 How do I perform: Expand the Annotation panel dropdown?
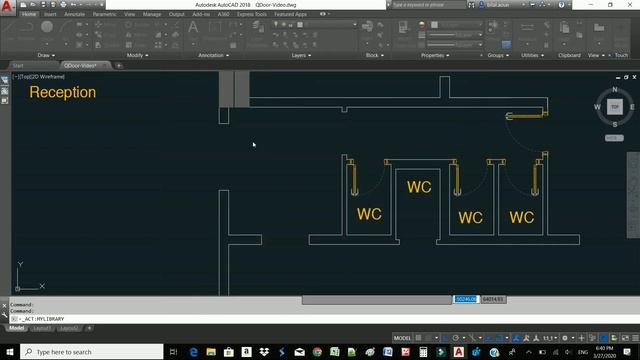click(213, 55)
